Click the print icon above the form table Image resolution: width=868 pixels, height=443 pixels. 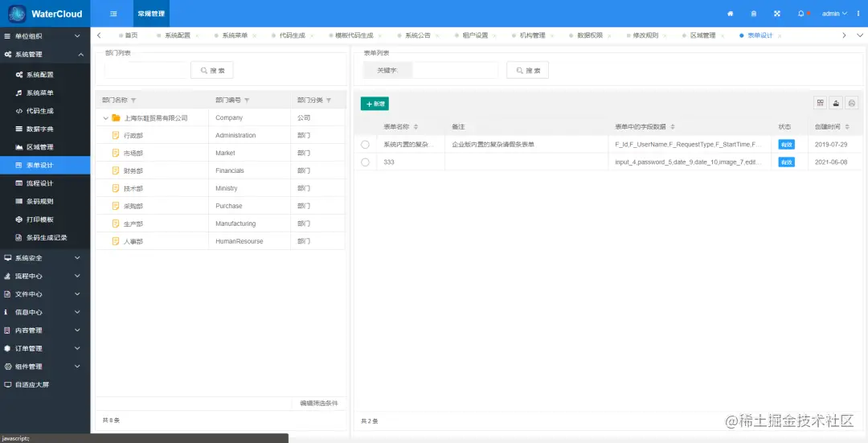851,103
